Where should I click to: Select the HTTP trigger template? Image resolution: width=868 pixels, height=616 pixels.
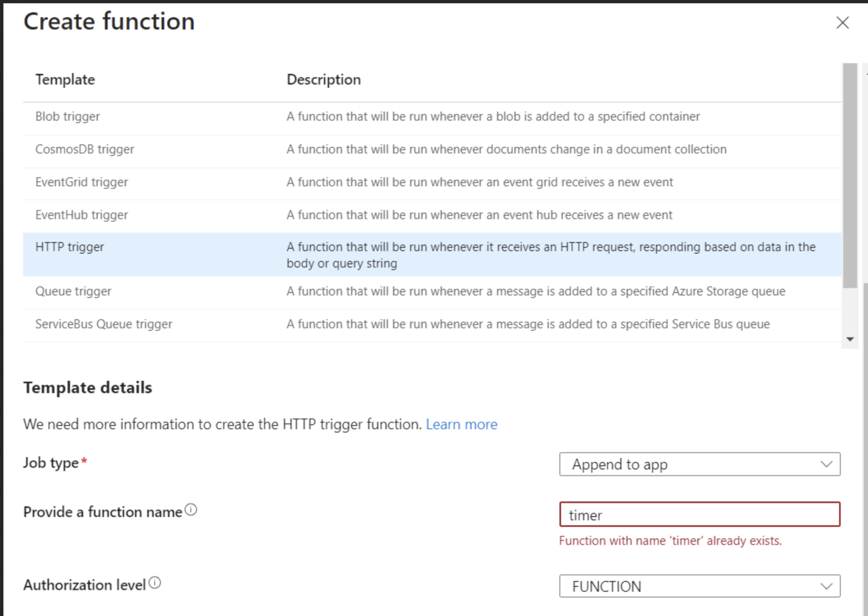(70, 247)
